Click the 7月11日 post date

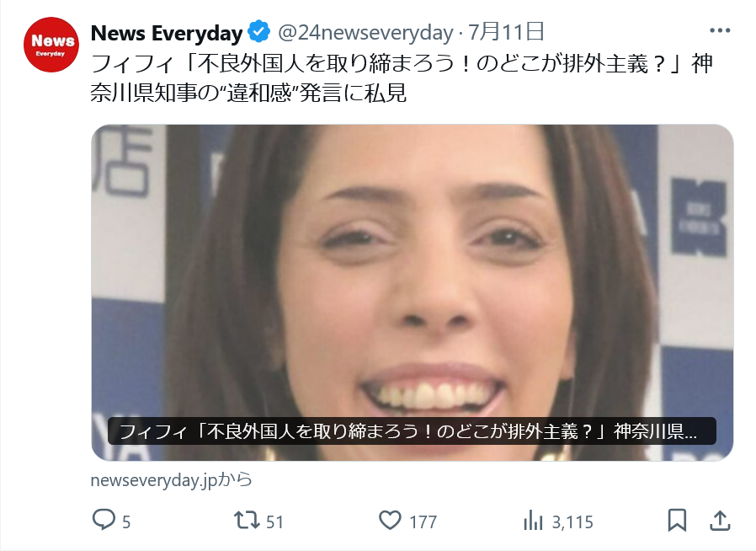[x=506, y=32]
